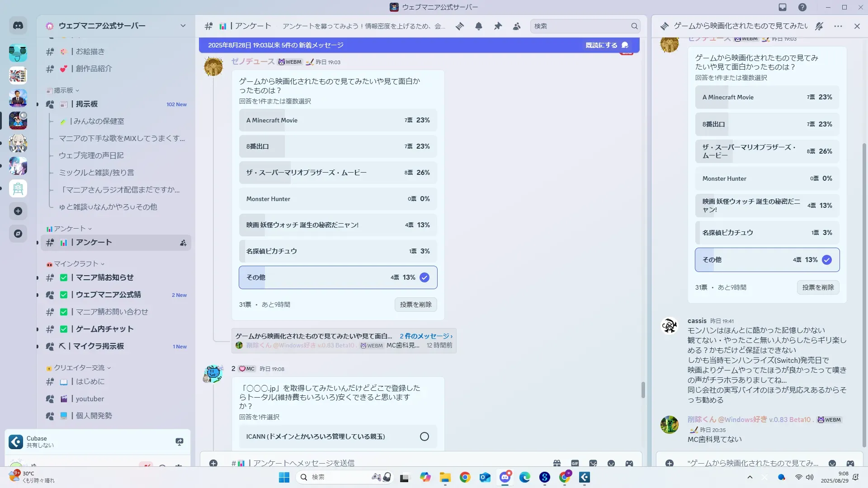
Task: Collapse the マインクラフト category
Action: [x=76, y=264]
